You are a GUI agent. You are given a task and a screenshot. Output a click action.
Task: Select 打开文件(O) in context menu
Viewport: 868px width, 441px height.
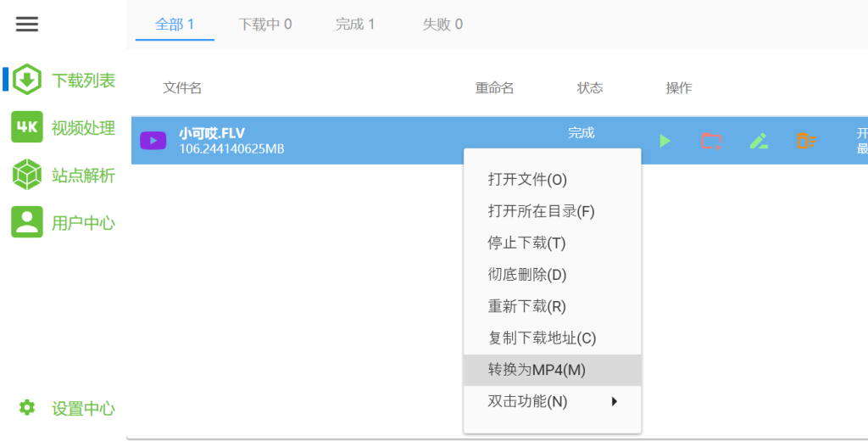pos(553,180)
